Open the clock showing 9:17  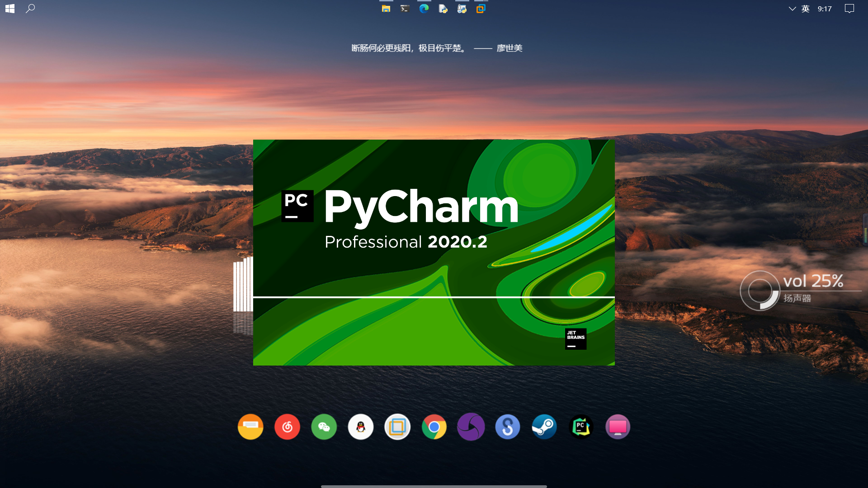coord(825,9)
